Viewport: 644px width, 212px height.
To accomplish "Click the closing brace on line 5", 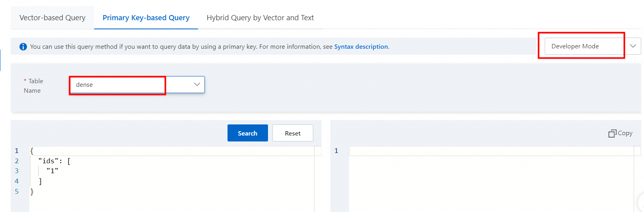I will click(32, 191).
